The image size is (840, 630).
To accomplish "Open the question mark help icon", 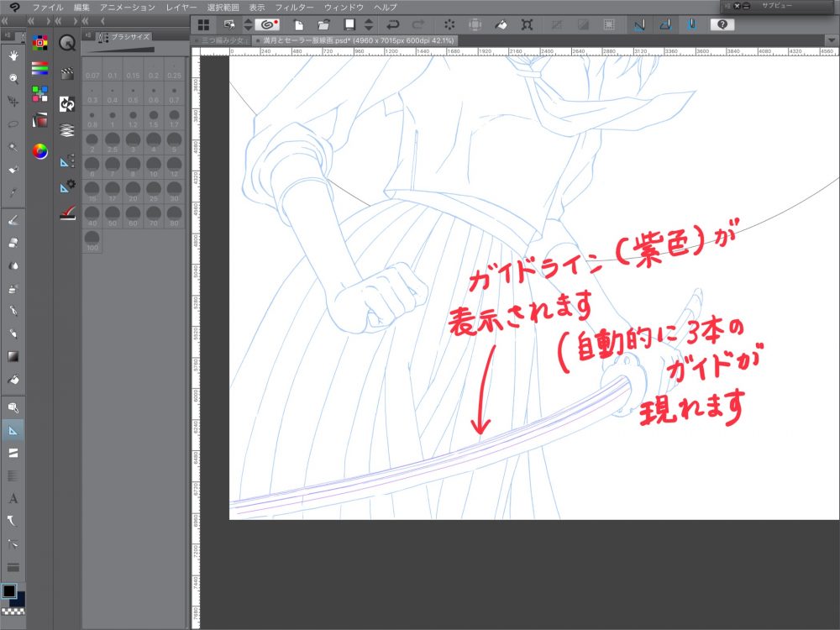I will [x=722, y=24].
